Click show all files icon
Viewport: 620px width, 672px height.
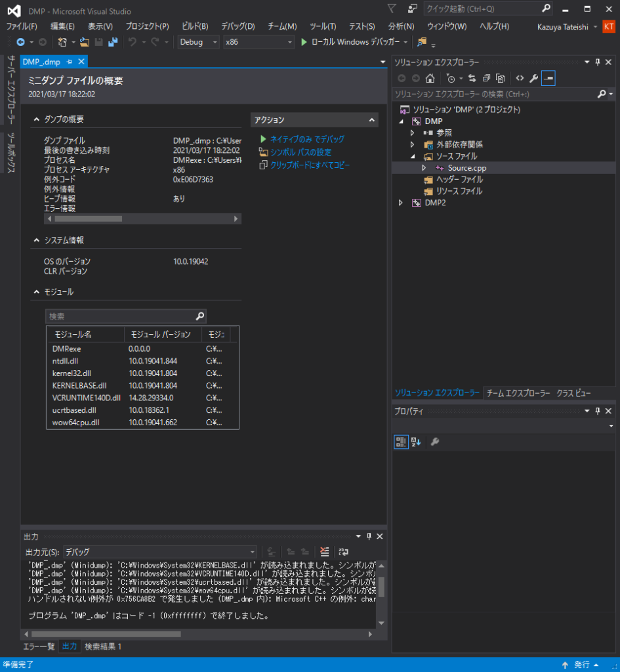tap(501, 78)
